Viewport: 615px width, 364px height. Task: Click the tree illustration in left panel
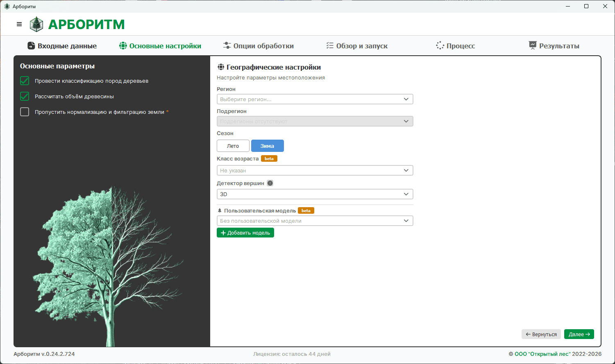[x=107, y=266]
